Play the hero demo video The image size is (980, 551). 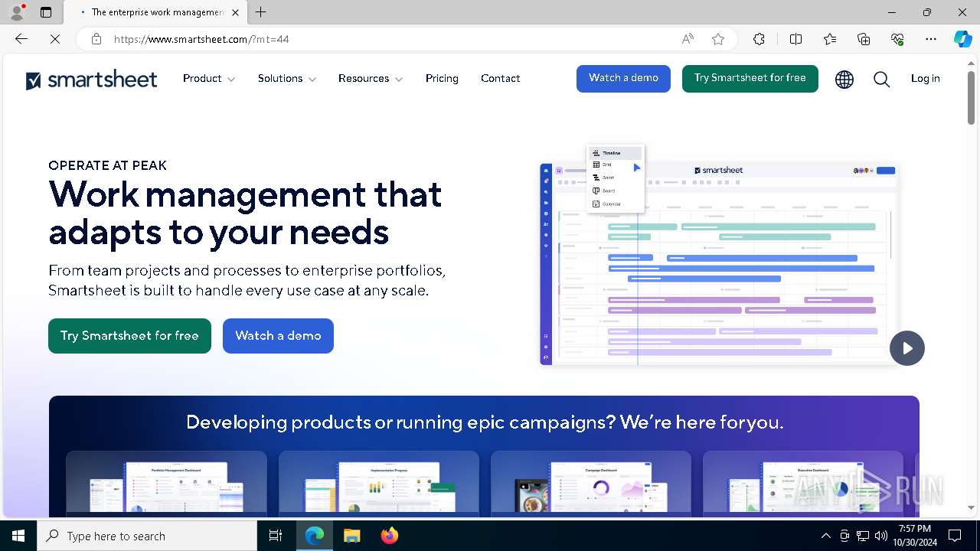907,348
